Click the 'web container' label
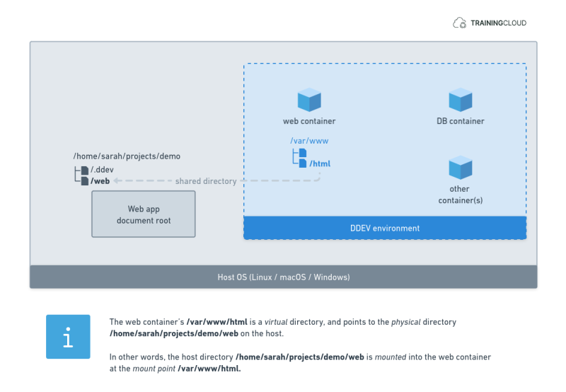The height and width of the screenshot is (392, 566). pyautogui.click(x=309, y=121)
